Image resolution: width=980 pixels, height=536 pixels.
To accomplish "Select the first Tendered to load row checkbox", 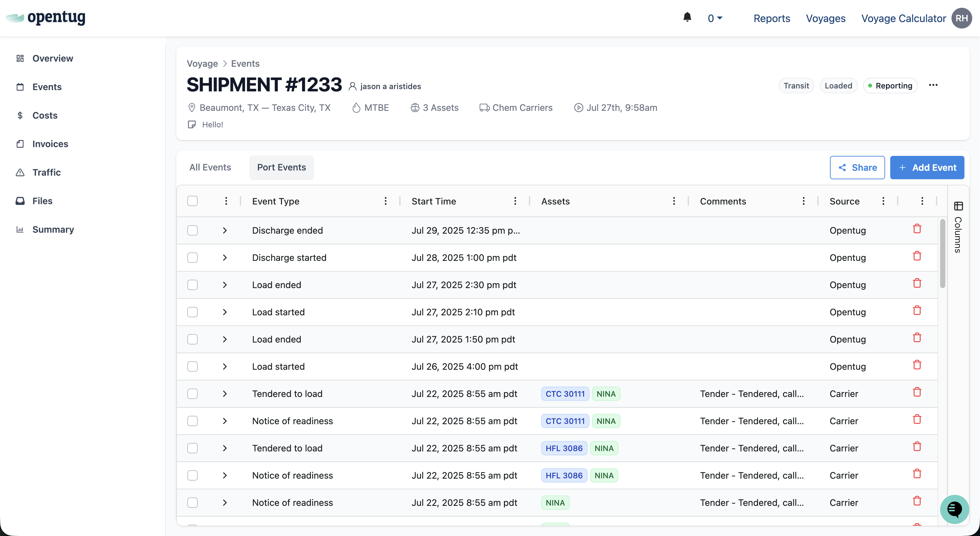I will pos(192,394).
